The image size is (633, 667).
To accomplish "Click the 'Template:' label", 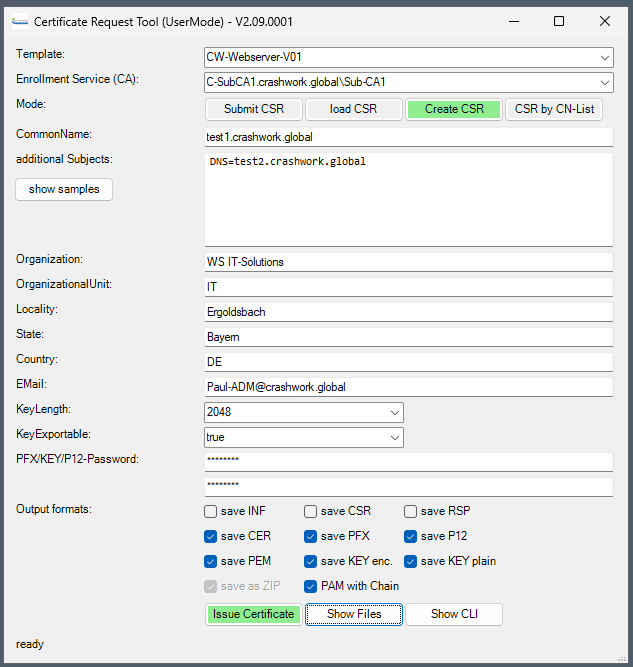I will pyautogui.click(x=40, y=54).
